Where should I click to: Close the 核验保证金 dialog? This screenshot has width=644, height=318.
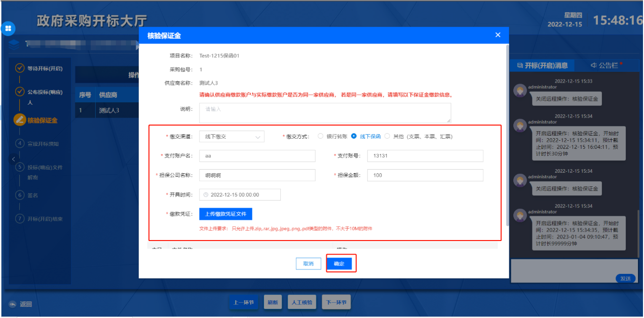(x=498, y=35)
